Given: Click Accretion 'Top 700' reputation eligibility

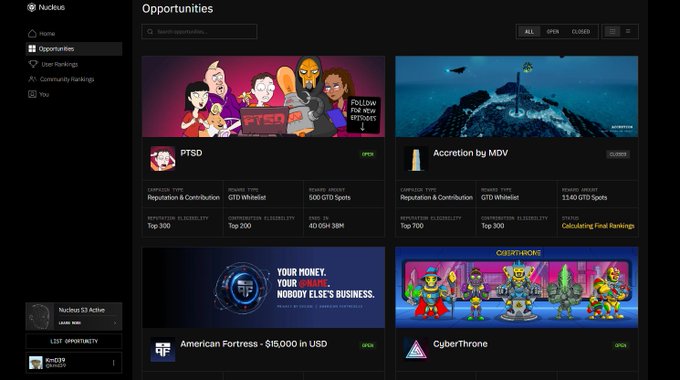Looking at the screenshot, I should click(x=412, y=226).
